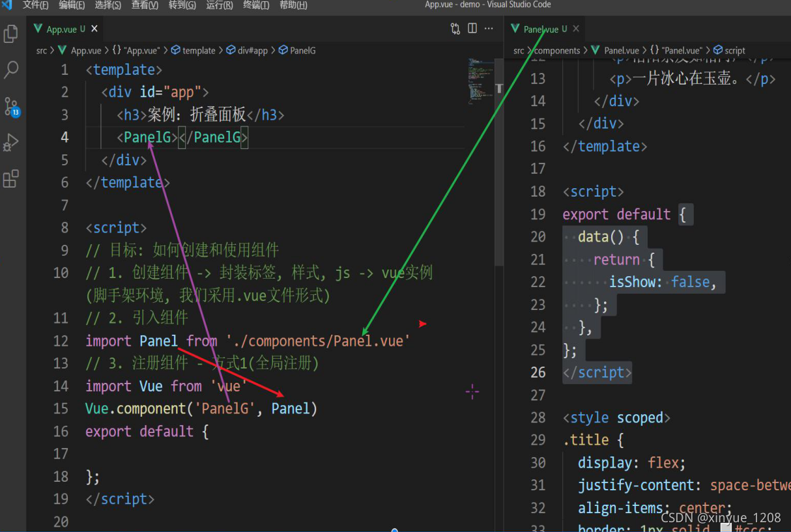
Task: Open the Explorer view in the activity bar
Action: [11, 34]
